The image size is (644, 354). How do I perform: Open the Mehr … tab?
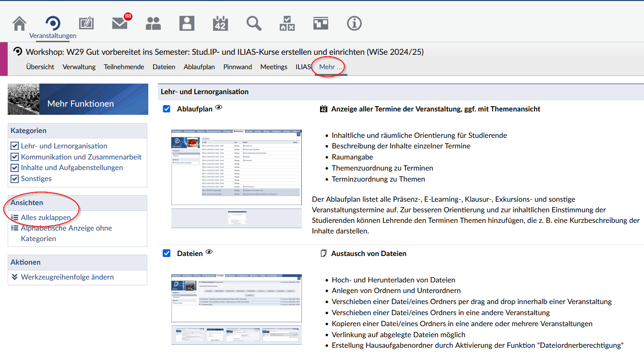[x=331, y=67]
